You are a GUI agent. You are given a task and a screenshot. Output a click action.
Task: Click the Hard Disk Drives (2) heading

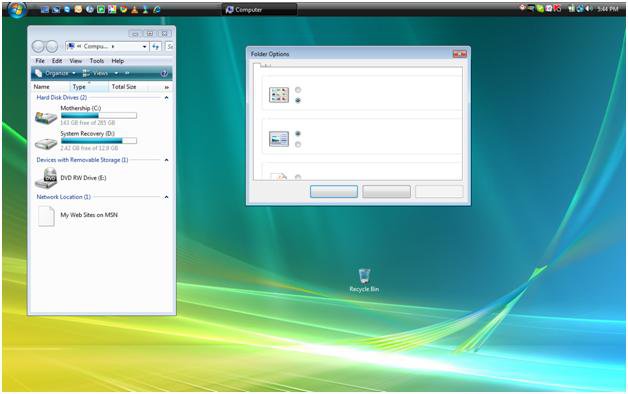(62, 97)
